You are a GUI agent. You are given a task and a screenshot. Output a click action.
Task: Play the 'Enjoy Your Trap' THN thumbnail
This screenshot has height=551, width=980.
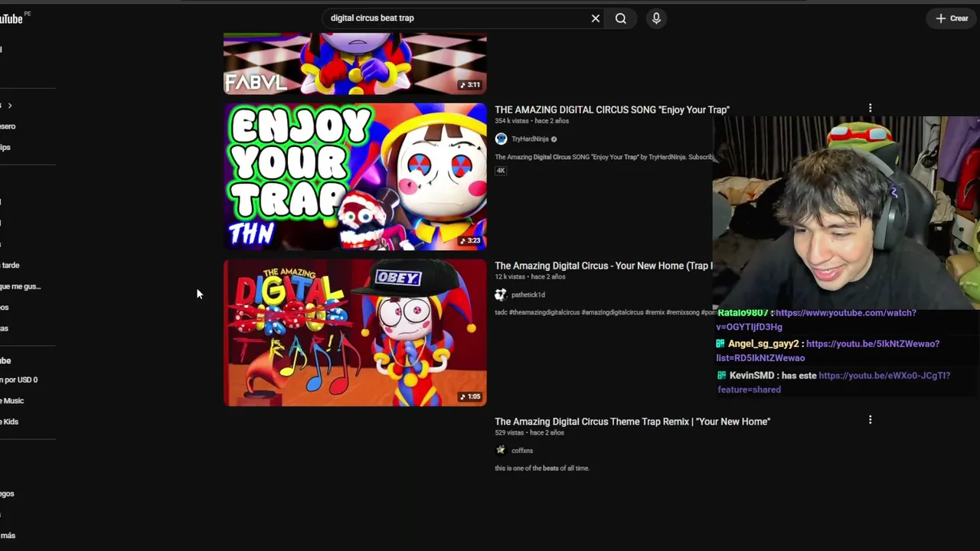point(355,177)
